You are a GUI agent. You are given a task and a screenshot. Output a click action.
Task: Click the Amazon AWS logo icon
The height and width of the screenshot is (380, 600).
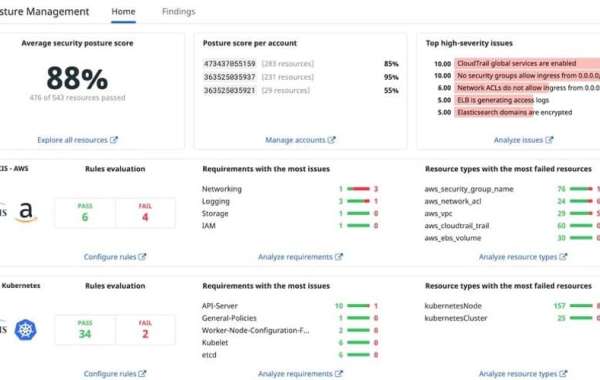tap(26, 212)
